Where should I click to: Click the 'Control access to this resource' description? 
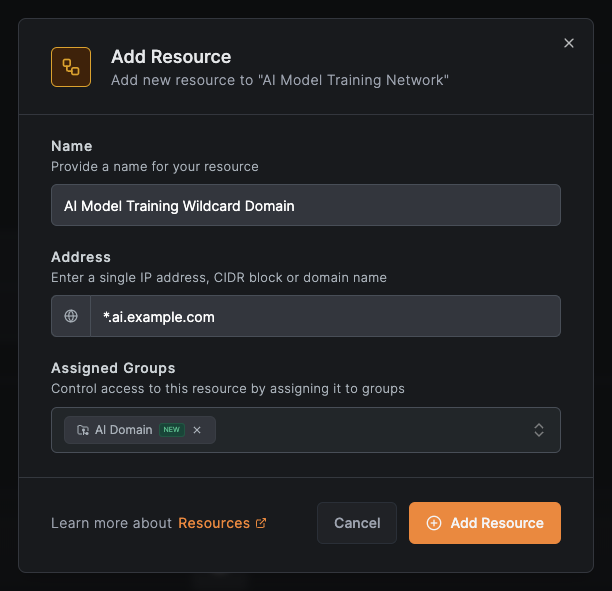(228, 389)
